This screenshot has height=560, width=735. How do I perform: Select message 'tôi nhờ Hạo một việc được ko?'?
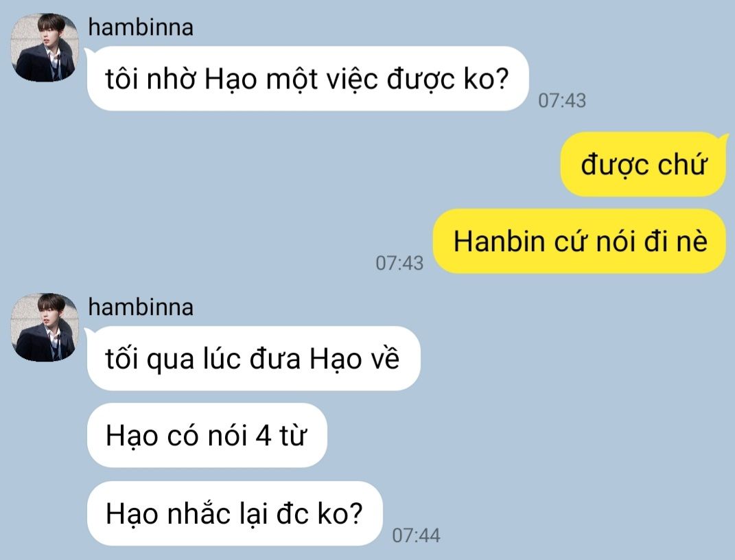click(x=307, y=78)
